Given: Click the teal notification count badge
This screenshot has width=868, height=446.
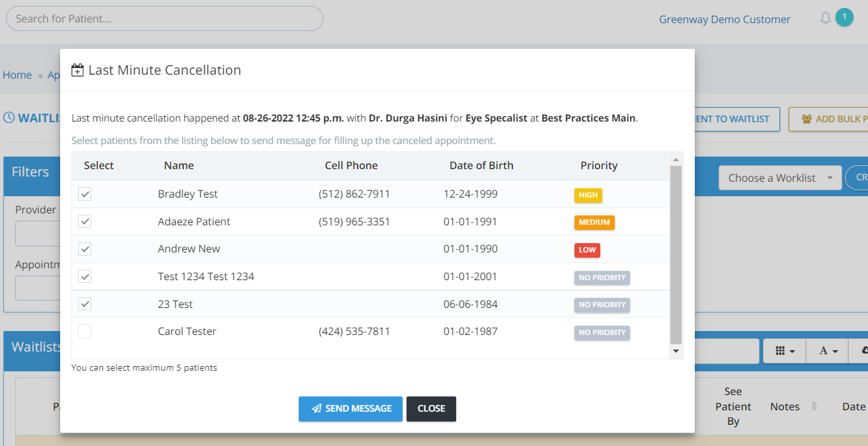Looking at the screenshot, I should pyautogui.click(x=844, y=17).
